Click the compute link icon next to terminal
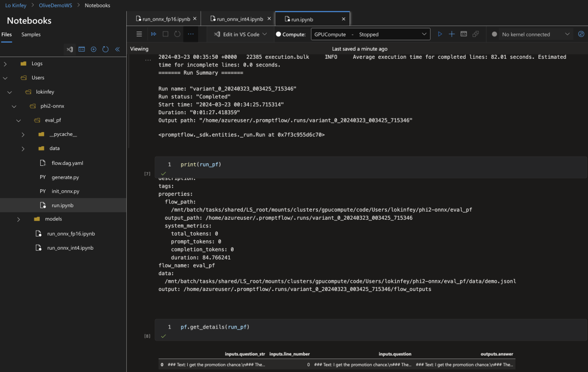The image size is (588, 372). click(x=475, y=34)
